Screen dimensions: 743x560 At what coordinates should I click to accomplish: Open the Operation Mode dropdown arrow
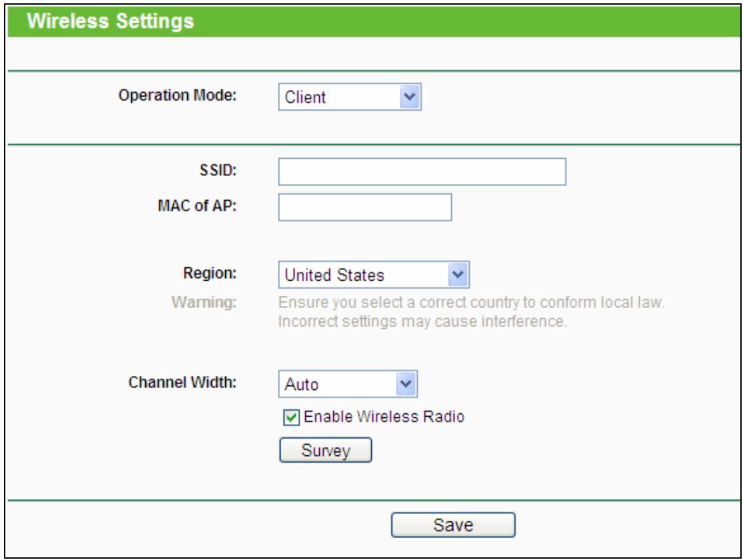click(x=410, y=97)
